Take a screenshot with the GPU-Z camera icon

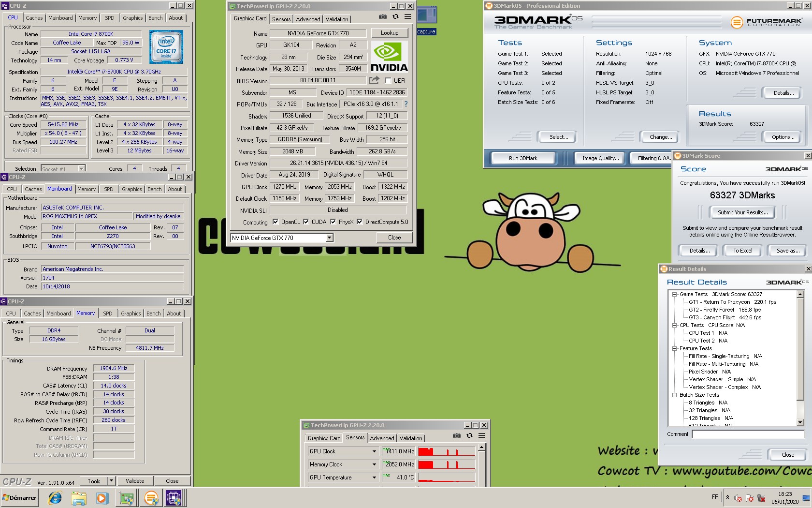[x=383, y=17]
